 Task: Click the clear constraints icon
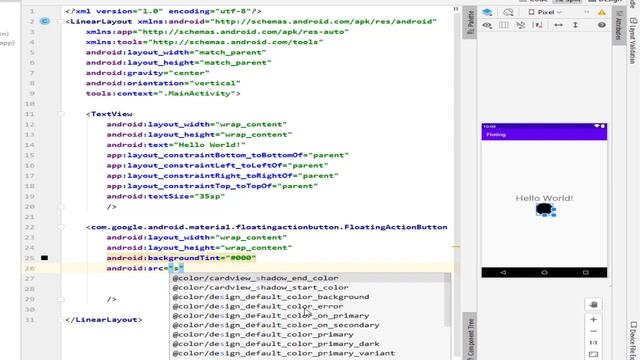520,25
